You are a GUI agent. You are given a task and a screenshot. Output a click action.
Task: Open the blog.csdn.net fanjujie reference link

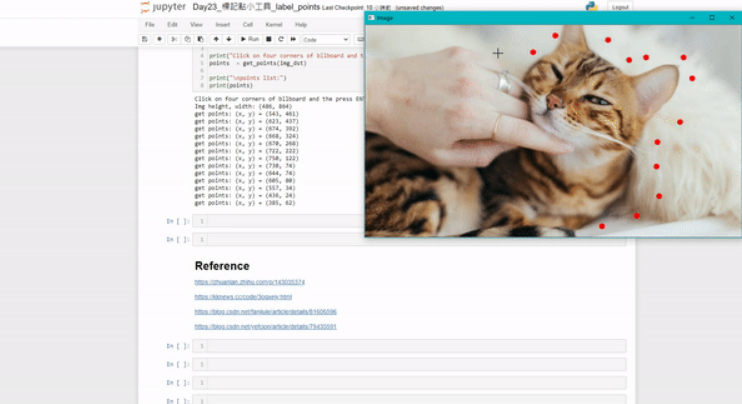(265, 312)
